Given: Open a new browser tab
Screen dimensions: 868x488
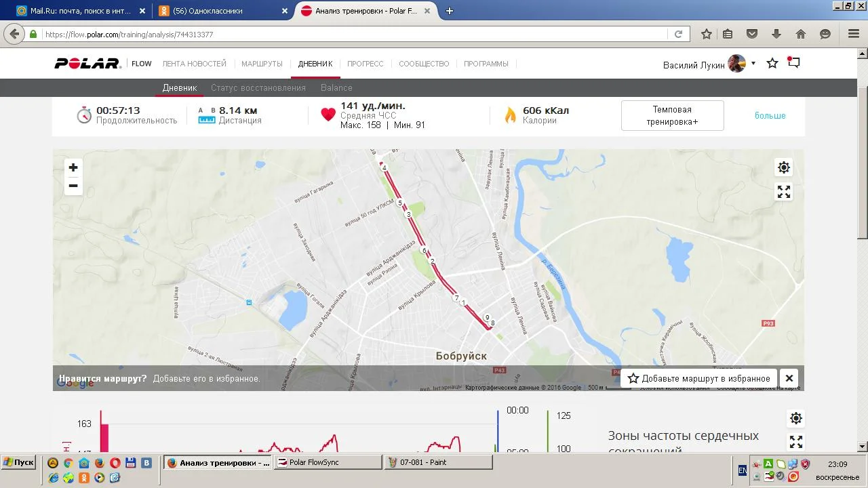Looking at the screenshot, I should tap(449, 11).
